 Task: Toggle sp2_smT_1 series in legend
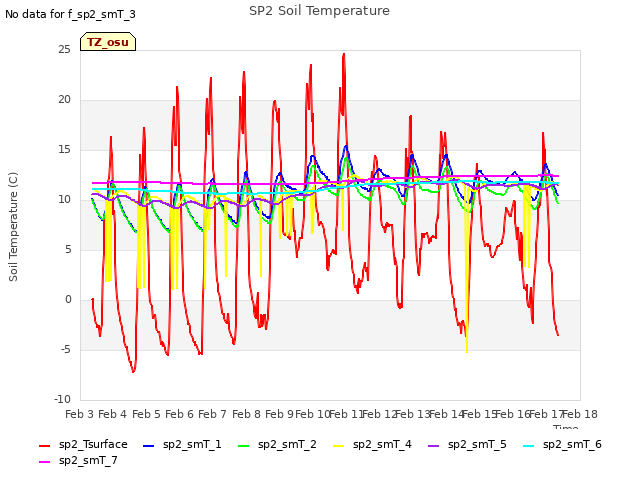(x=182, y=444)
